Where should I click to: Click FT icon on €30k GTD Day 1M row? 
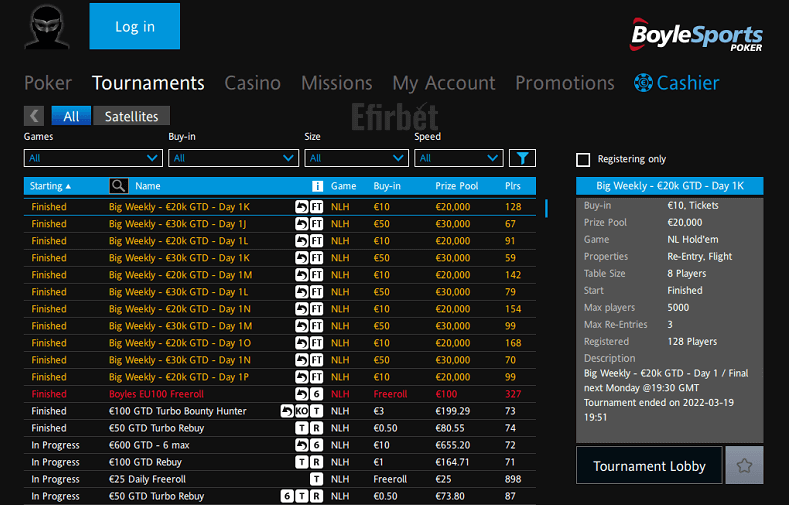tap(317, 326)
